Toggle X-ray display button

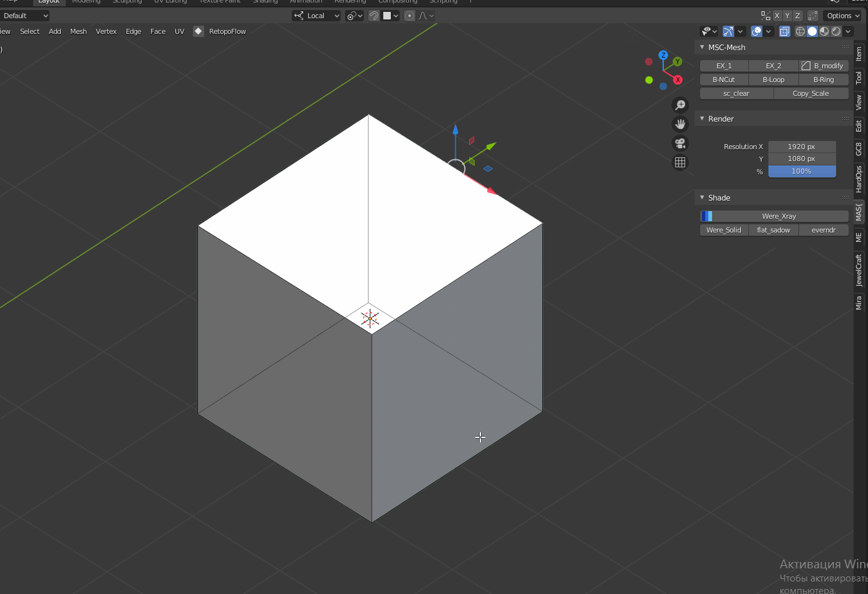(784, 31)
